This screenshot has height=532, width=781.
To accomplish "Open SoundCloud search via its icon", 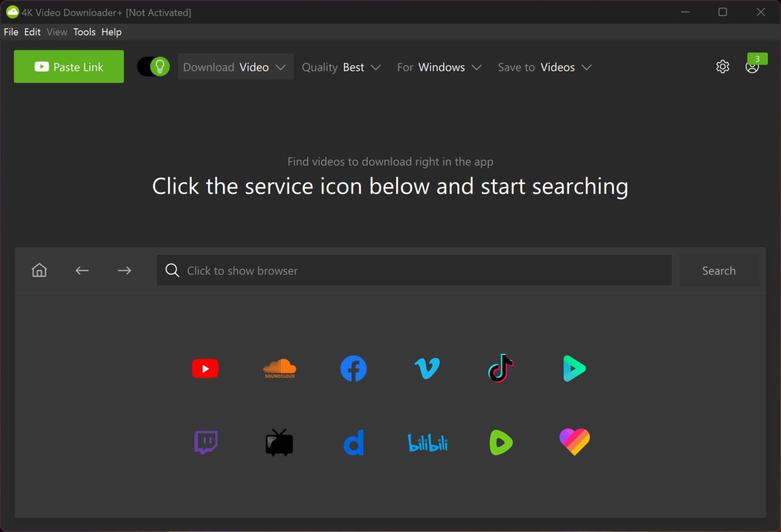I will [x=279, y=368].
